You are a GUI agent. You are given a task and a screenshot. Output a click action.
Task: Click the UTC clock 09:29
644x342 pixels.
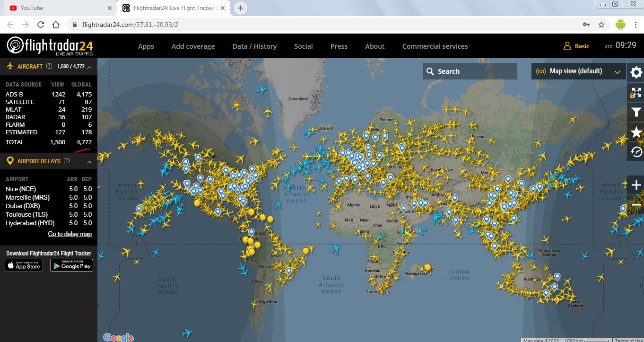tap(626, 45)
